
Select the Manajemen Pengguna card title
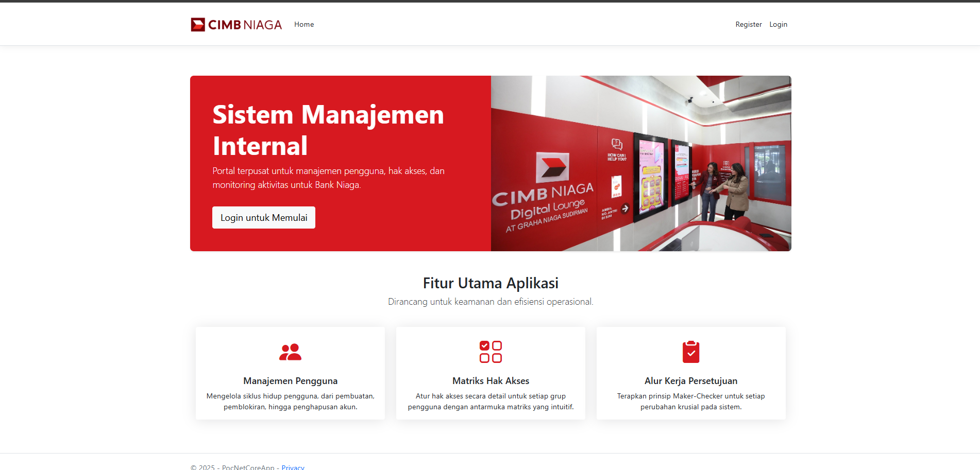[x=290, y=381]
